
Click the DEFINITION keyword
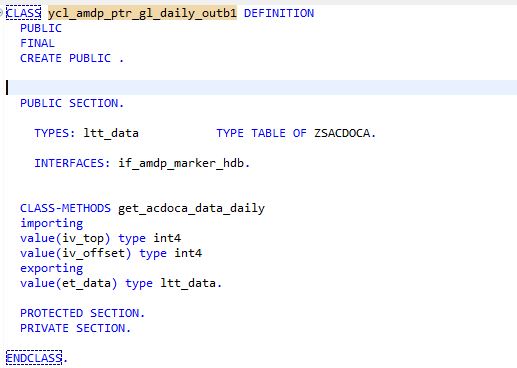pyautogui.click(x=279, y=13)
